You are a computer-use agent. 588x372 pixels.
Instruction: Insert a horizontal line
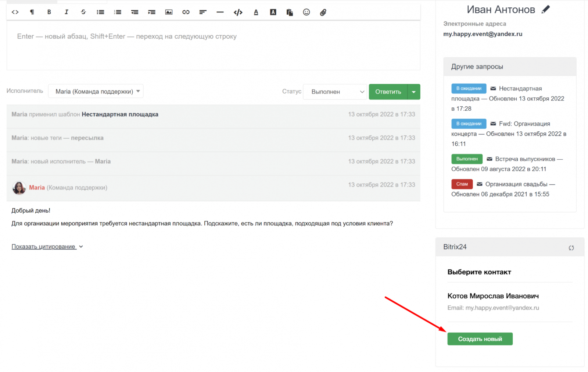pyautogui.click(x=220, y=12)
